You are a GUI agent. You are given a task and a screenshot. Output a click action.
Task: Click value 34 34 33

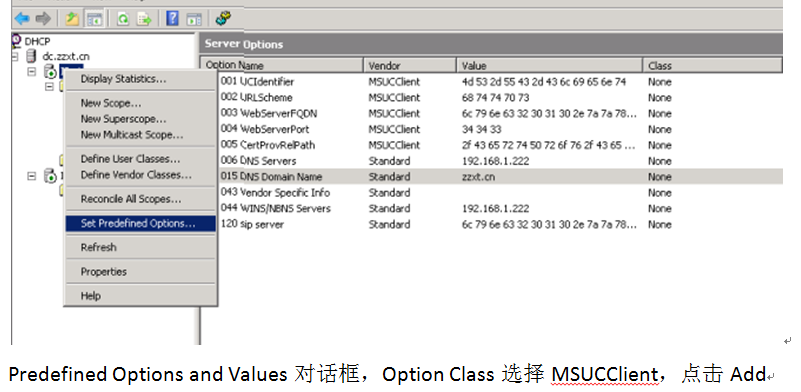click(x=481, y=129)
